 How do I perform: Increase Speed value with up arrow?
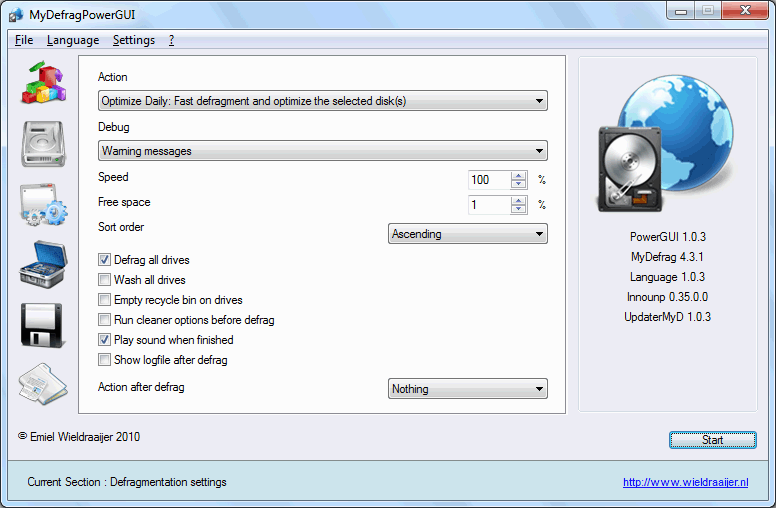coord(518,176)
